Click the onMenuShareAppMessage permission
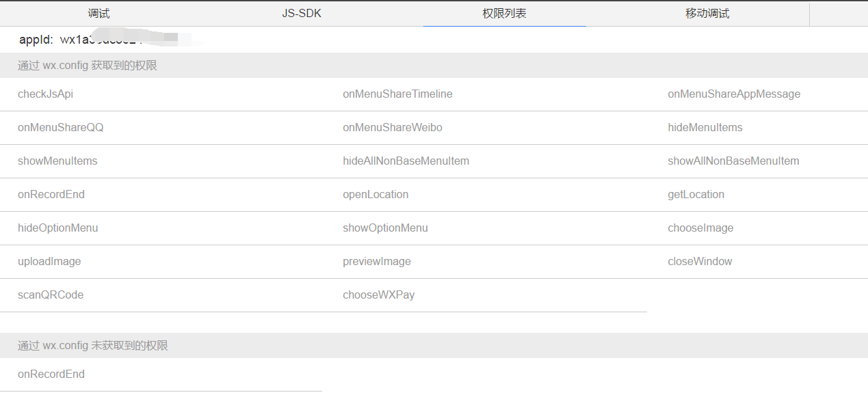 click(x=734, y=94)
